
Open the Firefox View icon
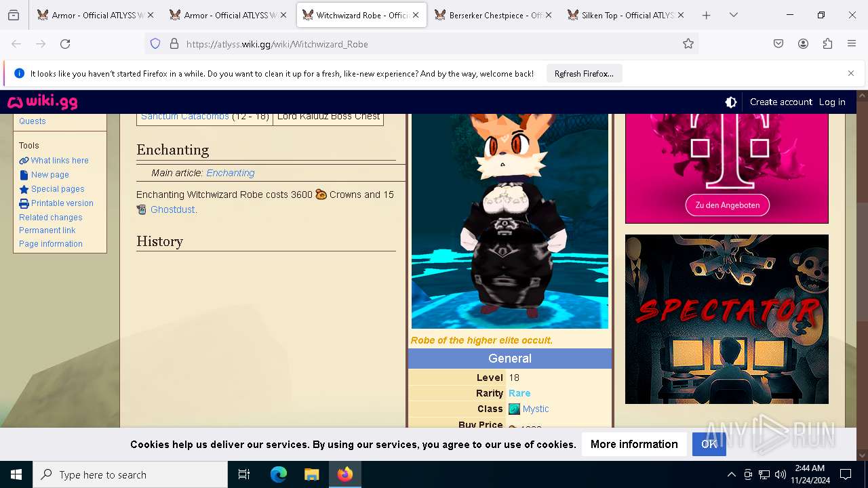point(14,15)
